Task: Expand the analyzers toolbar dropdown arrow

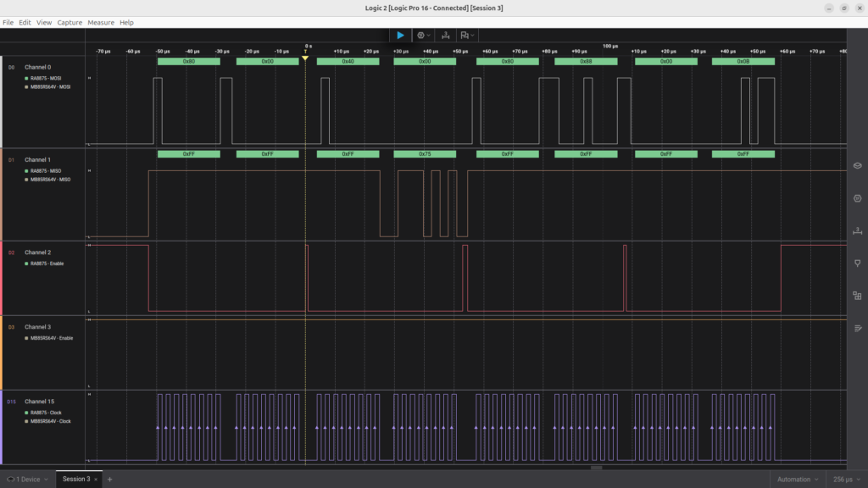Action: coord(428,36)
